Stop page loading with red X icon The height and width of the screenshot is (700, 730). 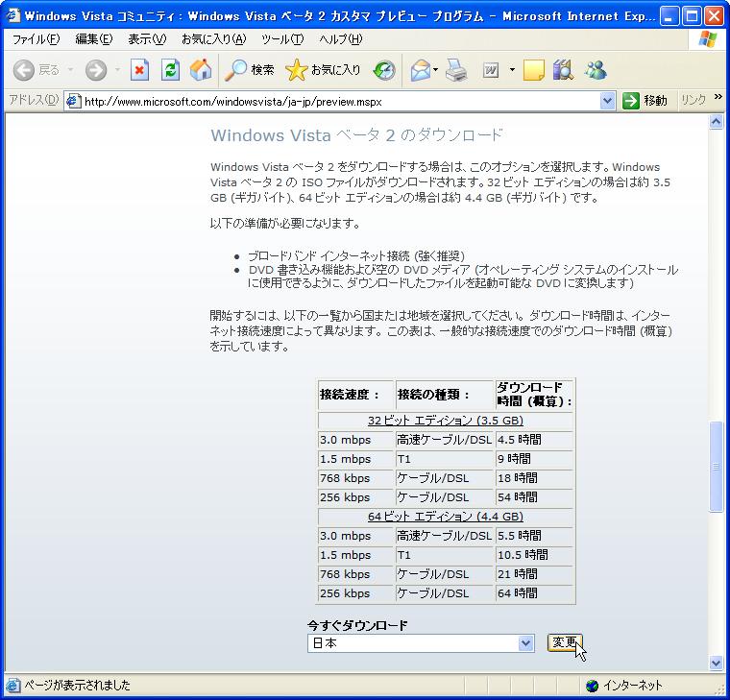click(139, 70)
